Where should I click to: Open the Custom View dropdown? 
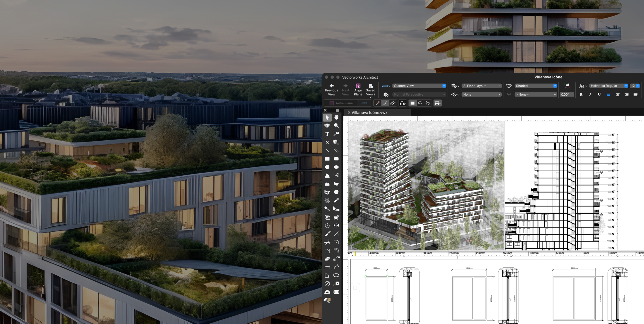419,86
